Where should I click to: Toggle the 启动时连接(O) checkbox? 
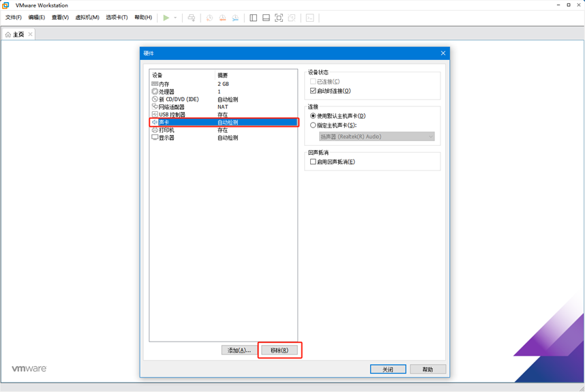313,91
